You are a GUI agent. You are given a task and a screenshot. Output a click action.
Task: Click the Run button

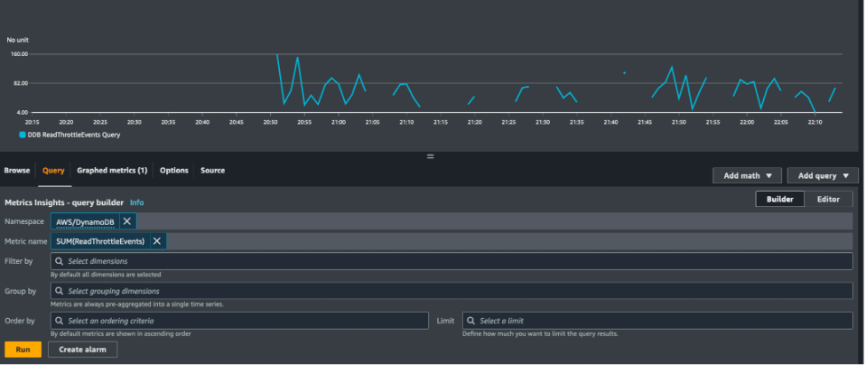pos(23,350)
